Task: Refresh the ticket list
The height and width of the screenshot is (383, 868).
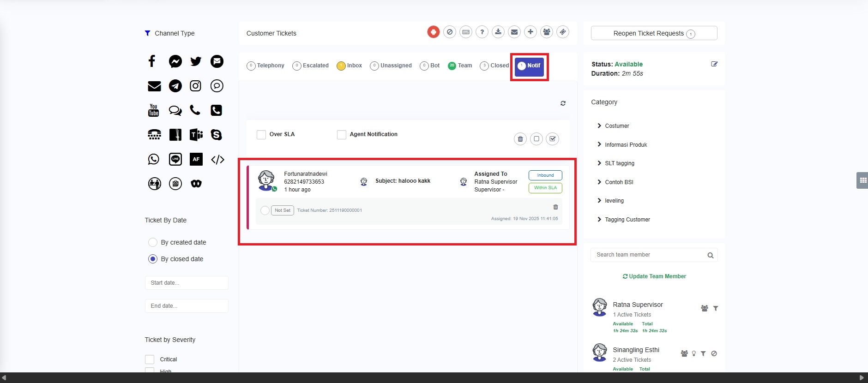Action: [563, 103]
